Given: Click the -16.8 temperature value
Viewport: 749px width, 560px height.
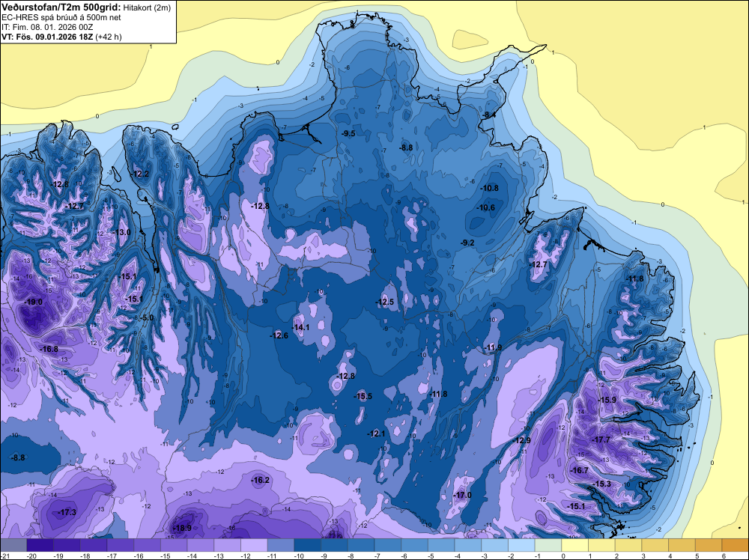Looking at the screenshot, I should pyautogui.click(x=49, y=350).
